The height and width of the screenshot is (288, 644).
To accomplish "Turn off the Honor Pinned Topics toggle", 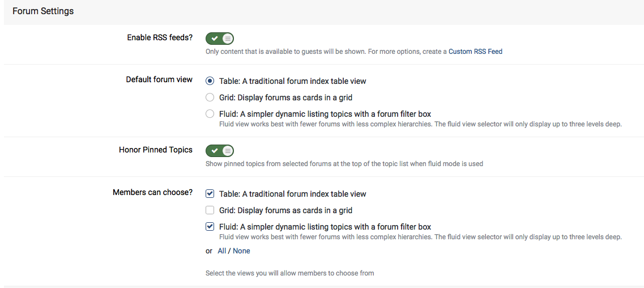I will [x=220, y=151].
